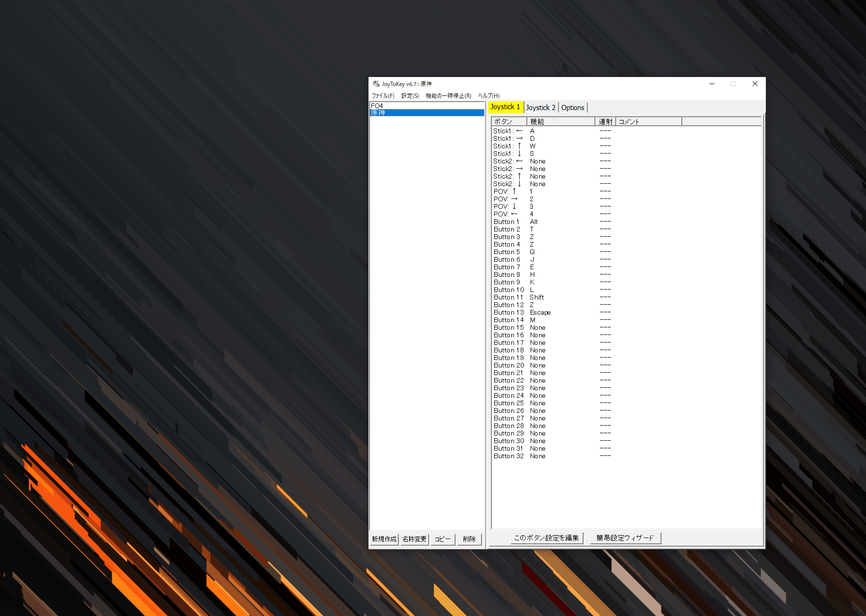Click the 名称変更 rename button
The height and width of the screenshot is (616, 866).
pyautogui.click(x=414, y=539)
